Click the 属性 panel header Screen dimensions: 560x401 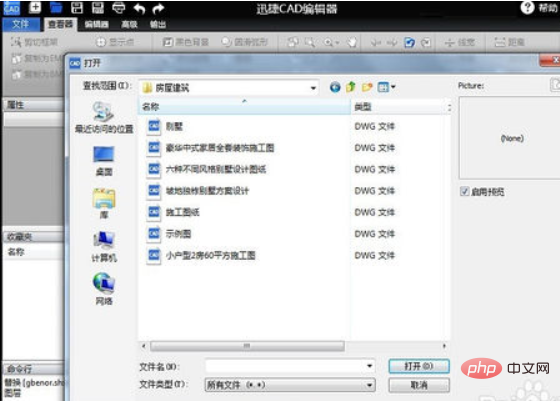click(34, 105)
